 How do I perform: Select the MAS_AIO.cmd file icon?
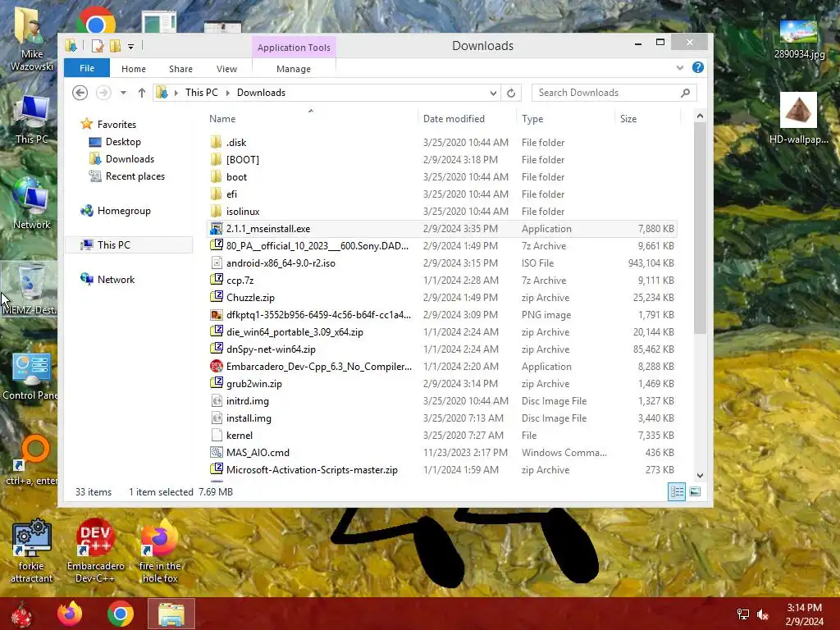216,453
